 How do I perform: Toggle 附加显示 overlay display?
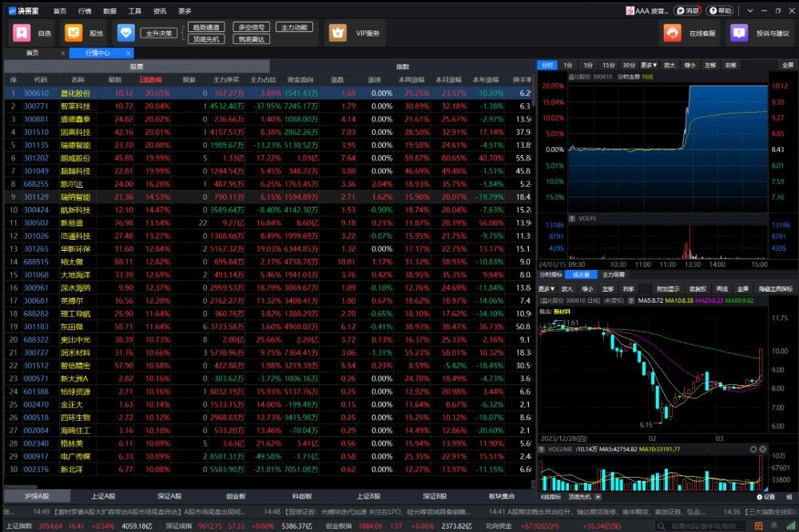point(667,288)
